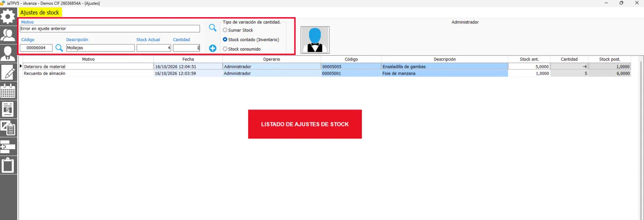The image size is (644, 220).
Task: Click the magnifier beside Código field
Action: (59, 48)
